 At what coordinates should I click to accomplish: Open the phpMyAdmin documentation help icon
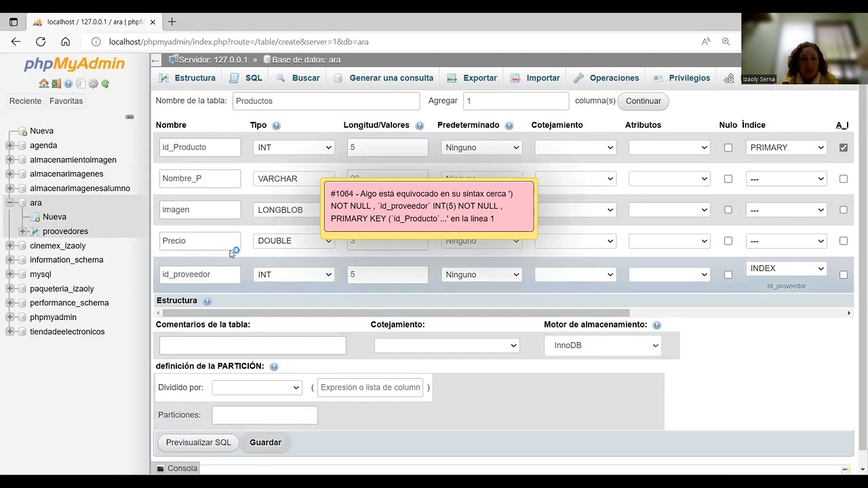point(68,84)
